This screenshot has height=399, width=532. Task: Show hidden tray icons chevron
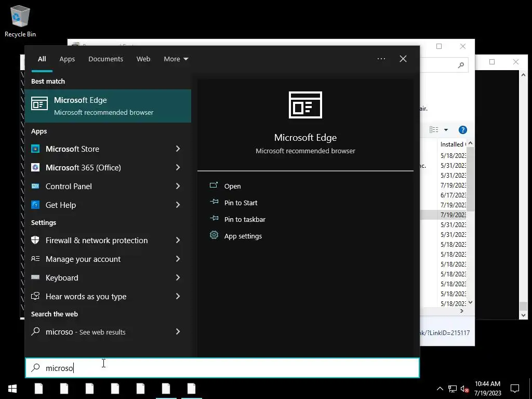pyautogui.click(x=440, y=389)
